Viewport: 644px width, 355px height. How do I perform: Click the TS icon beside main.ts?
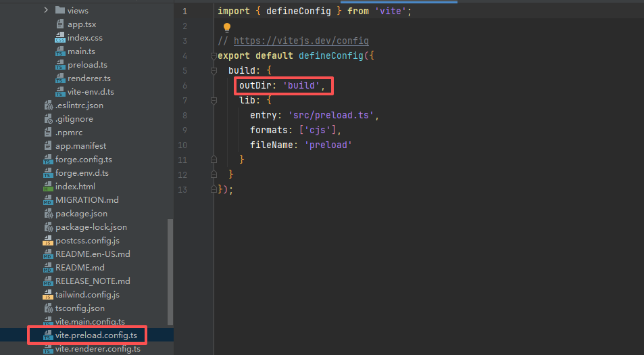(60, 51)
